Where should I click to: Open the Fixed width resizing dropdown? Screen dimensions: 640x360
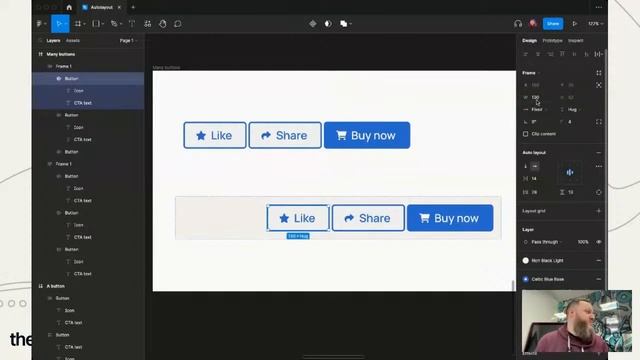click(539, 109)
